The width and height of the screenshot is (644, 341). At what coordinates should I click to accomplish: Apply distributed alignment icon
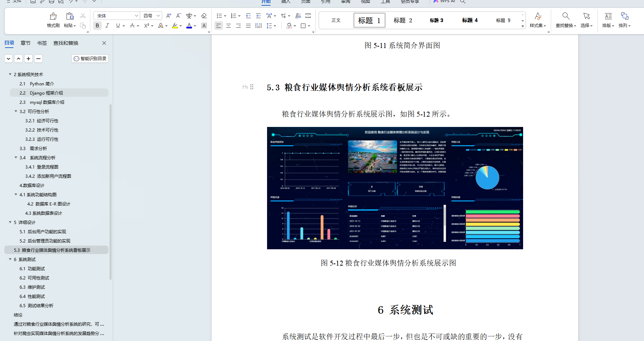pyautogui.click(x=259, y=26)
